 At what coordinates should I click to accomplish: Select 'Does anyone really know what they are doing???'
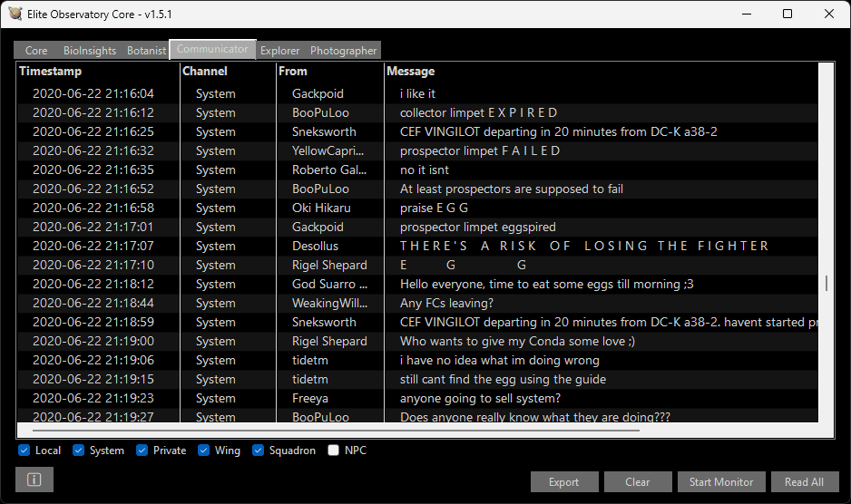[x=534, y=417]
